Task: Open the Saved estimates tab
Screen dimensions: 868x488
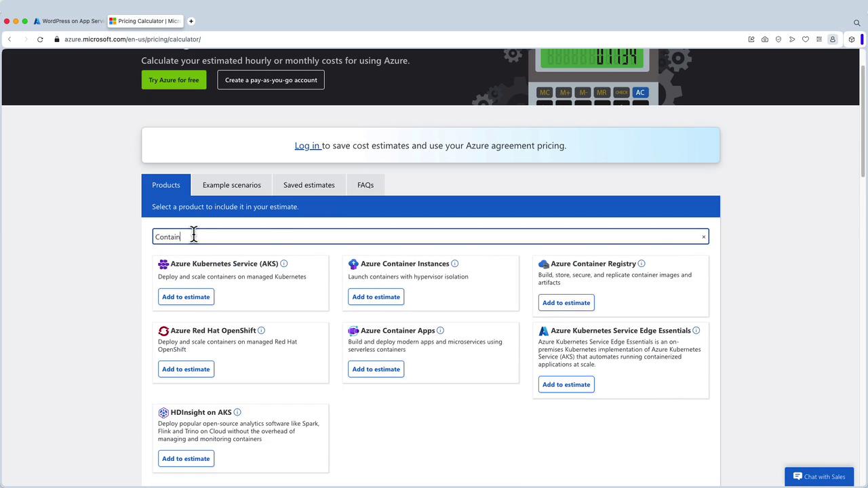Action: [309, 185]
